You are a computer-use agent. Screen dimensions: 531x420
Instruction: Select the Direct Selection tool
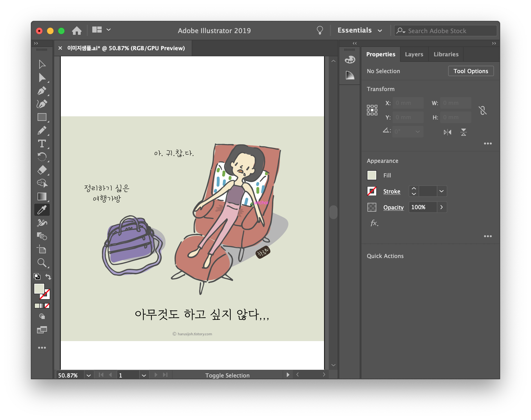42,78
